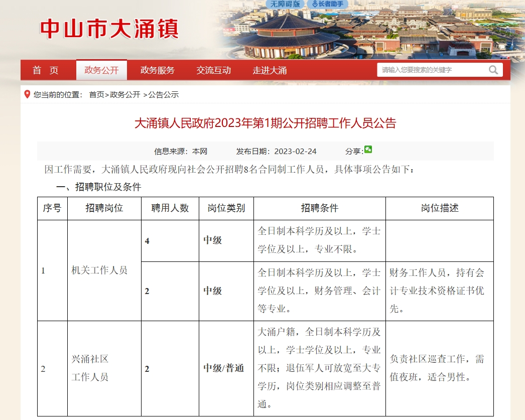Viewport: 525px width, 420px height.
Task: Click the recruitment announcement title
Action: pyautogui.click(x=266, y=124)
